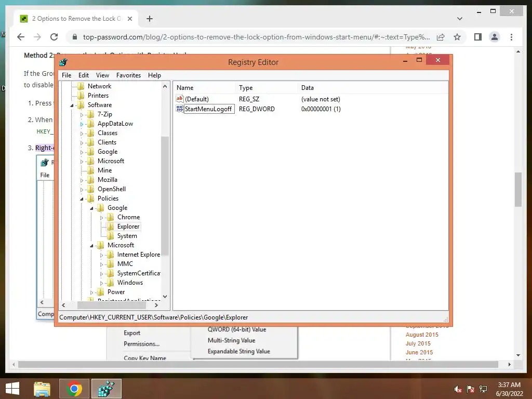Click the Mine key folder icon
This screenshot has height=399, width=532.
[x=90, y=170]
